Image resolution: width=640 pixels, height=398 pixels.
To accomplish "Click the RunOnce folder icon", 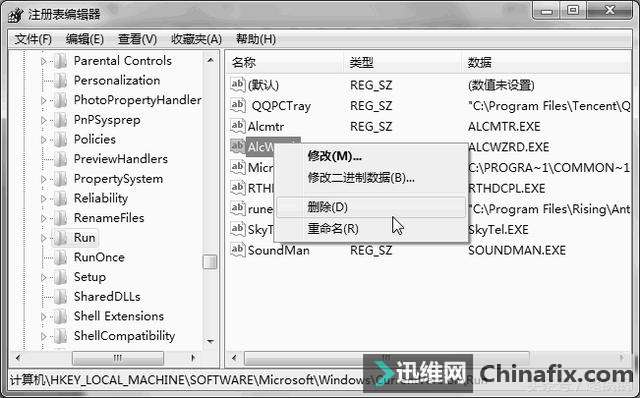I will coord(60,257).
